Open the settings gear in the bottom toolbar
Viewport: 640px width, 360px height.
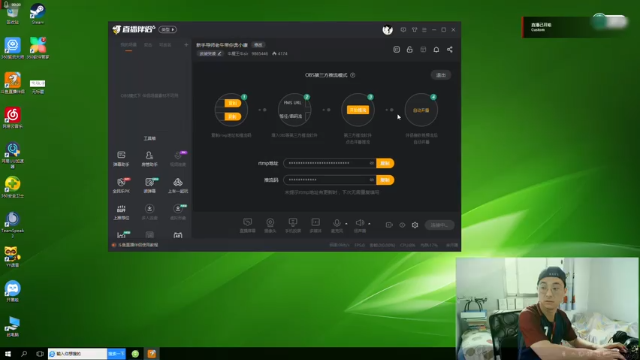point(415,225)
